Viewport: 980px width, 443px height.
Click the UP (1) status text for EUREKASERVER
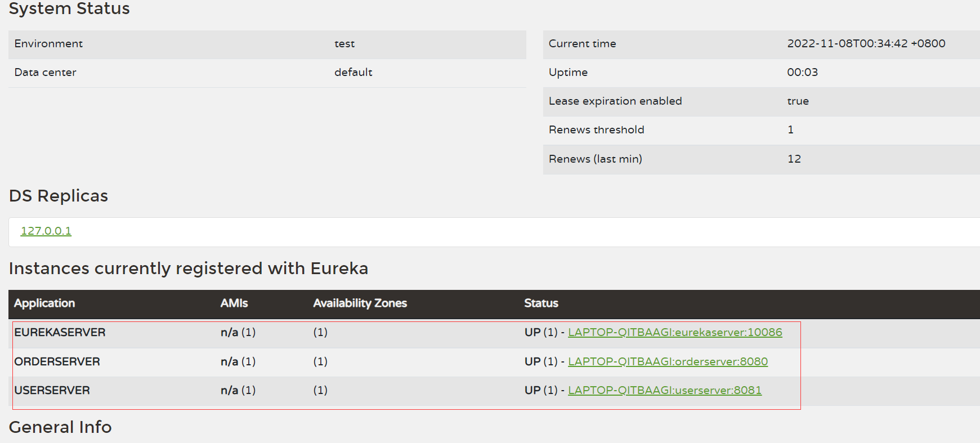[x=541, y=332]
